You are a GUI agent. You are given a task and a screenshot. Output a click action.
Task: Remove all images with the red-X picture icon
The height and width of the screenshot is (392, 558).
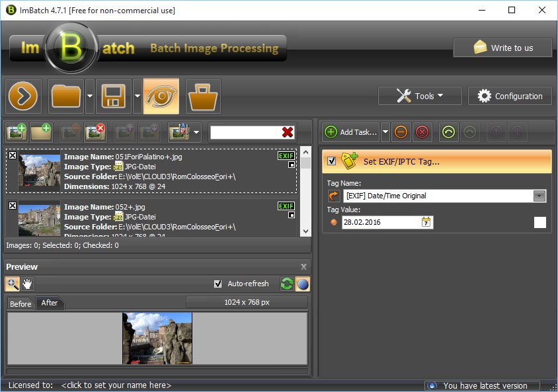[95, 132]
